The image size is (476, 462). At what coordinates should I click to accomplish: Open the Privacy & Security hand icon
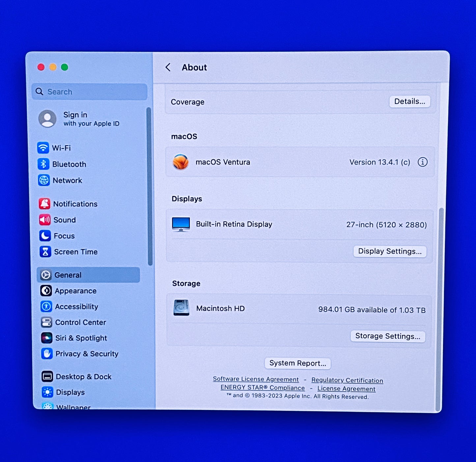[x=47, y=354]
